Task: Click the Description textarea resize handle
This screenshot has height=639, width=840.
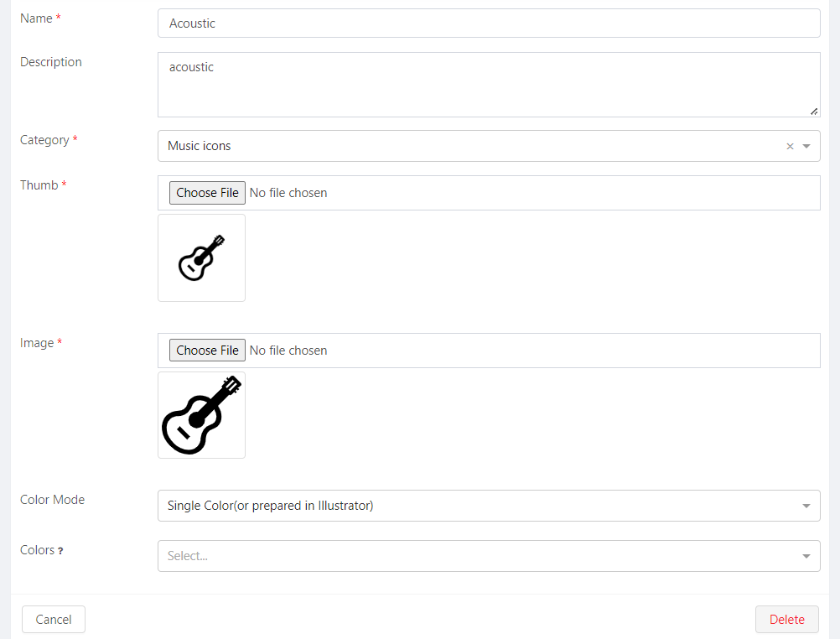Action: [813, 111]
